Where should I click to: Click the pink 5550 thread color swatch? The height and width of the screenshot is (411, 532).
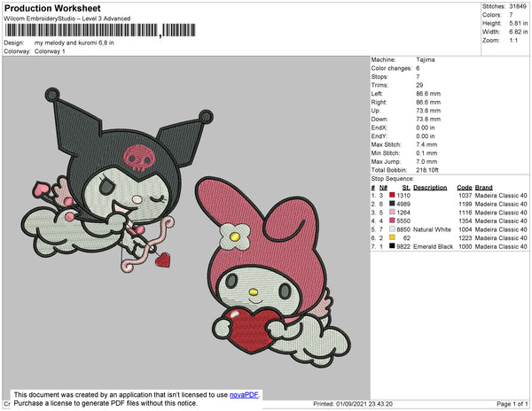coord(392,221)
